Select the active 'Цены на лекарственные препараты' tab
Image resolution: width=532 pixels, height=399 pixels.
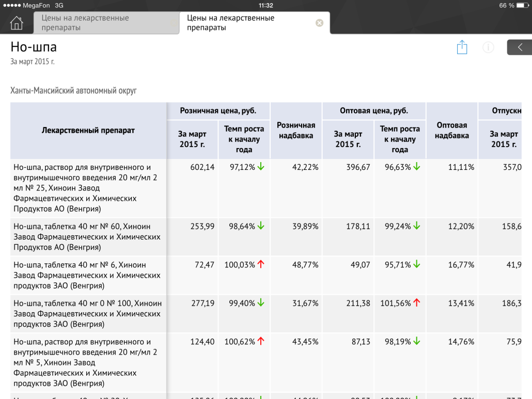point(255,23)
